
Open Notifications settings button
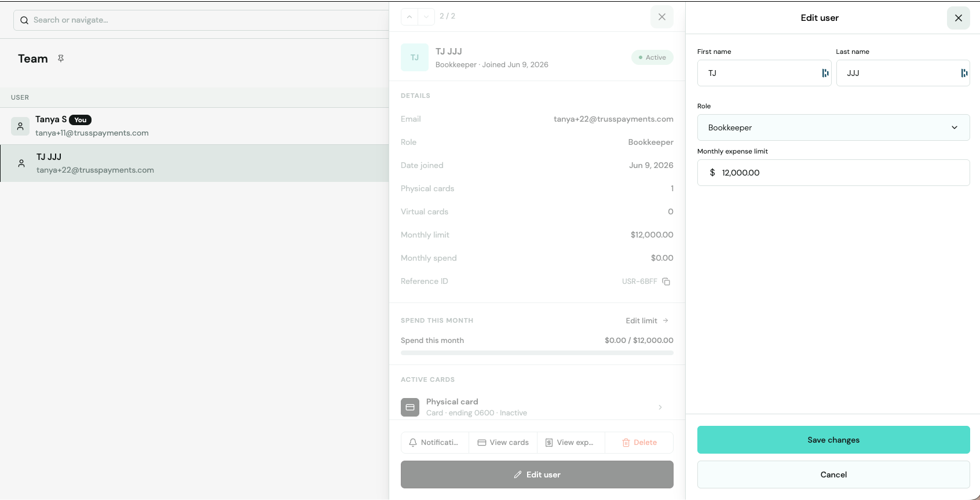(x=434, y=443)
